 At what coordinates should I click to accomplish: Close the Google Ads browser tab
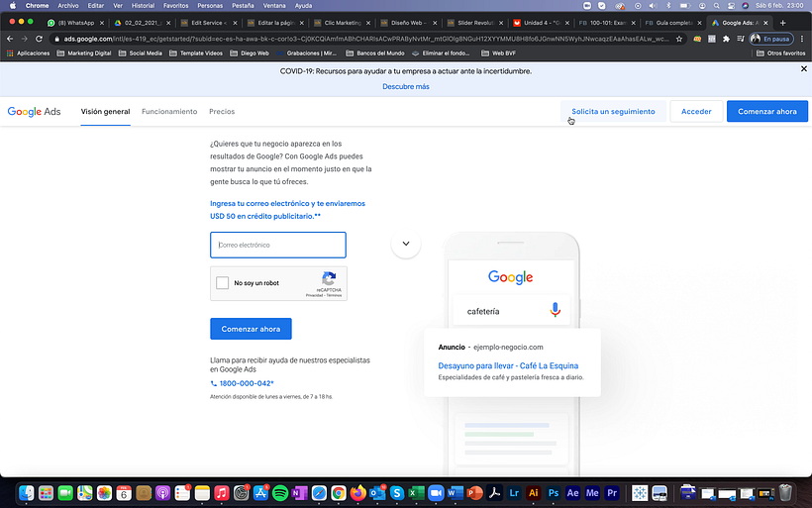click(765, 23)
